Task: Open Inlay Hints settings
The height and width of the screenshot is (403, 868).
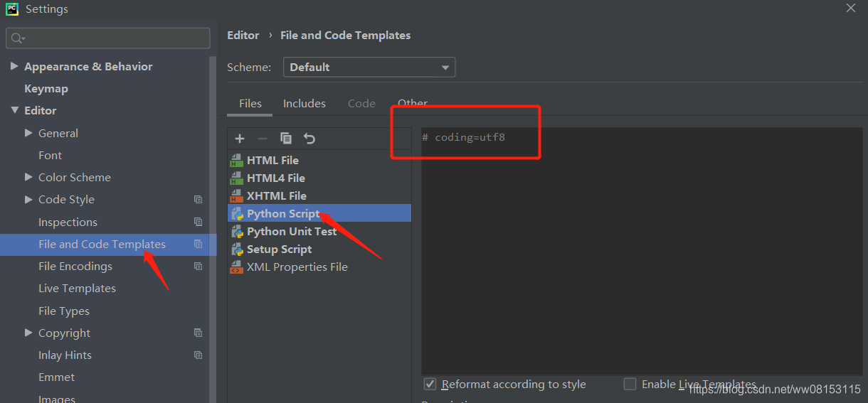Action: pyautogui.click(x=65, y=355)
